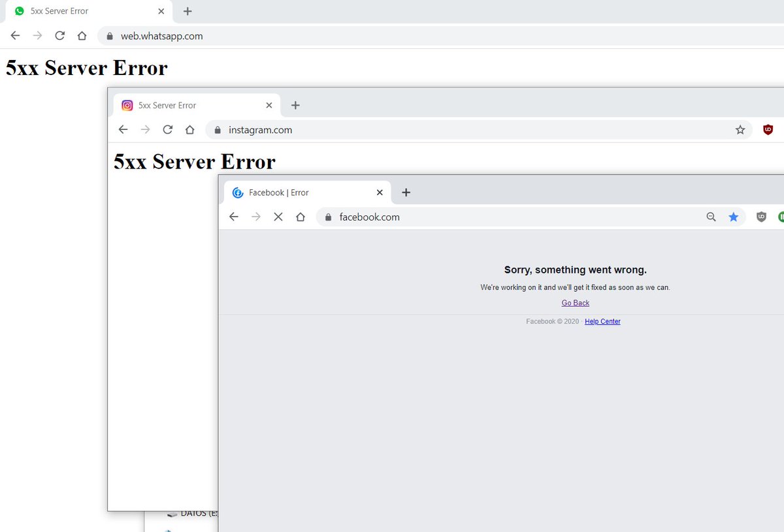Open home page in Facebook window

[301, 217]
